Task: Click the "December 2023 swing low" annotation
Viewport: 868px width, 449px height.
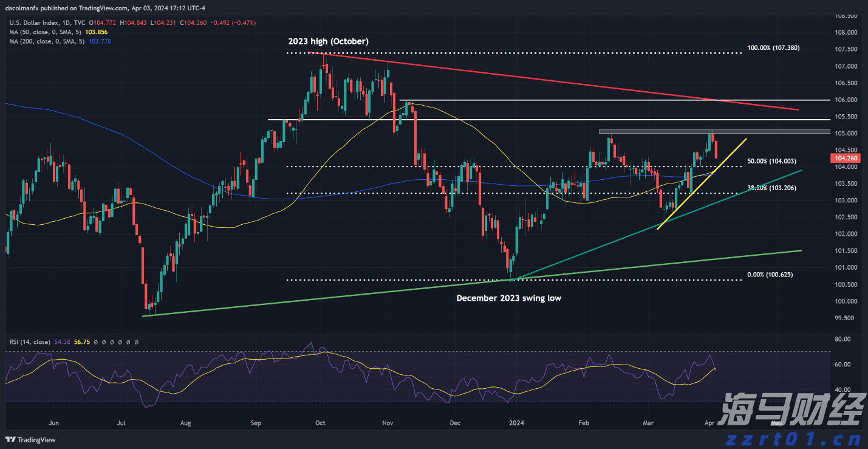Action: (508, 298)
